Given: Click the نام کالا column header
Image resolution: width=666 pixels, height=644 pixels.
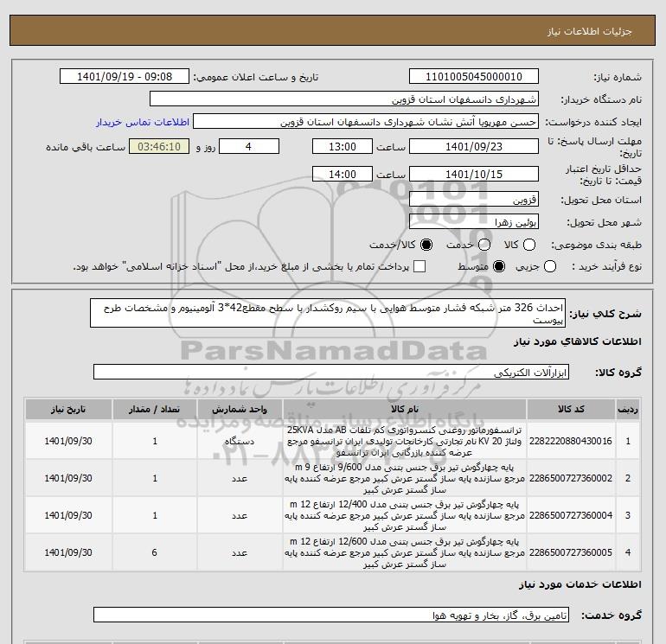Looking at the screenshot, I should (x=405, y=409).
